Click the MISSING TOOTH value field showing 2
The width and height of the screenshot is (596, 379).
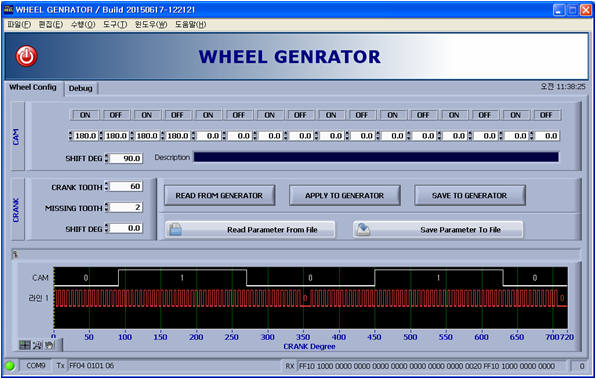pos(126,207)
